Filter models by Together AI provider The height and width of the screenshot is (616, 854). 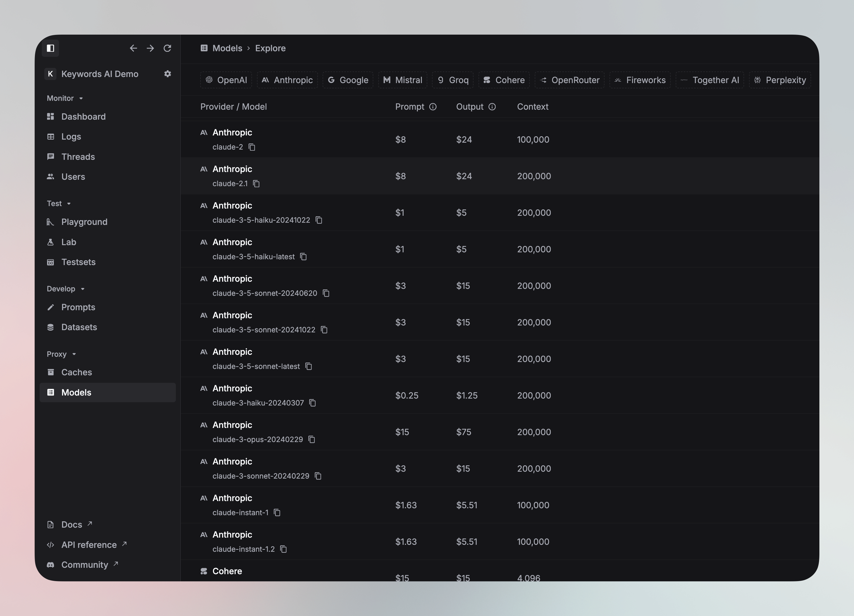[x=710, y=80]
